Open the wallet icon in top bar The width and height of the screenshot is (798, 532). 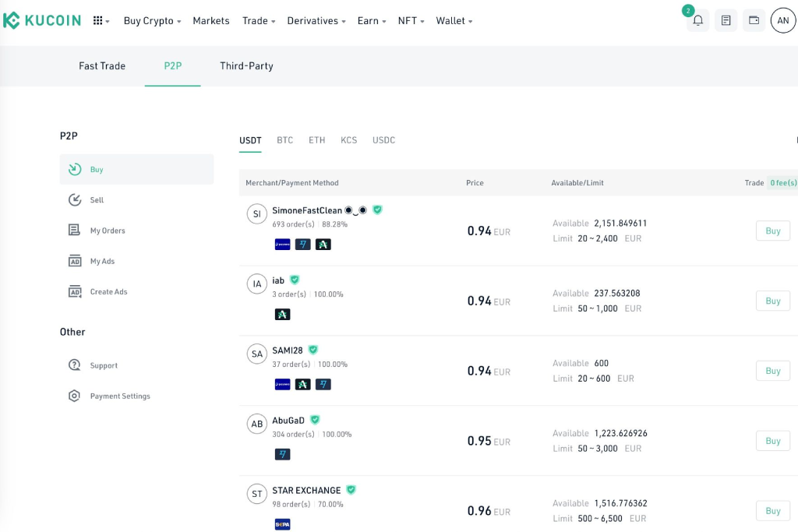point(754,21)
